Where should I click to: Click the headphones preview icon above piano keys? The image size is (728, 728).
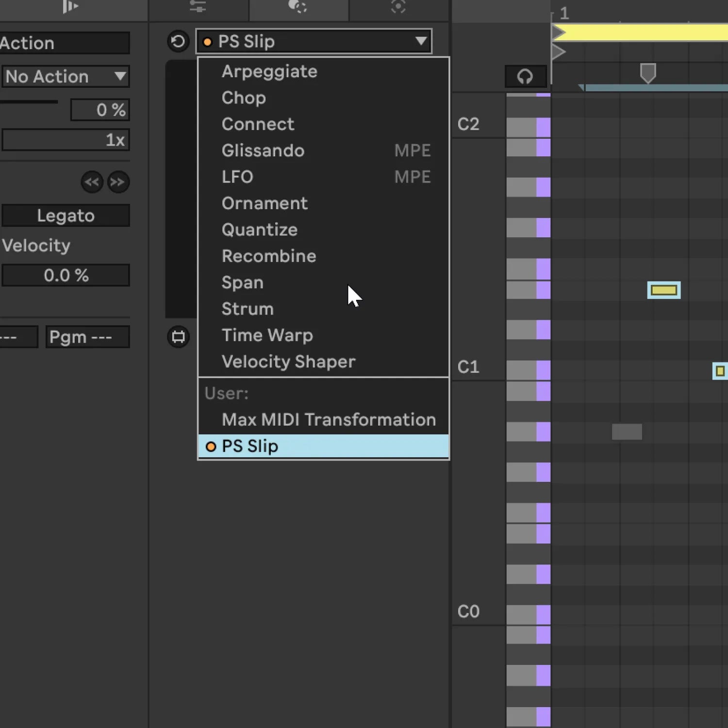[525, 76]
